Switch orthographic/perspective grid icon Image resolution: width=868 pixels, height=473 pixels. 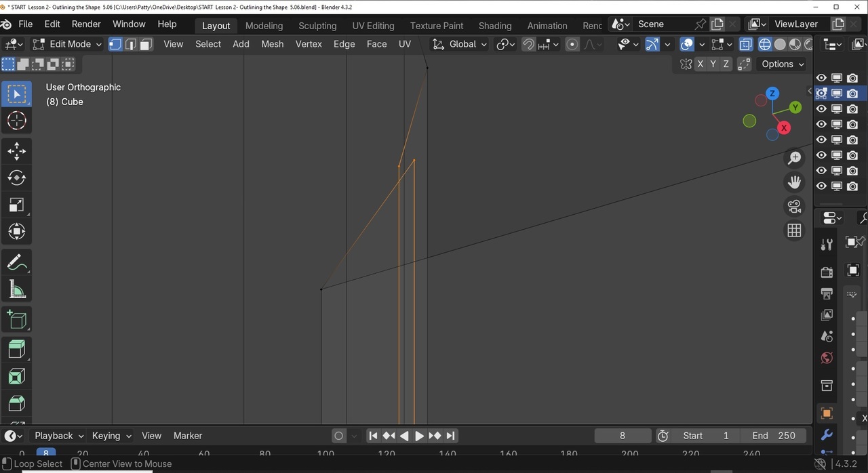click(x=794, y=230)
